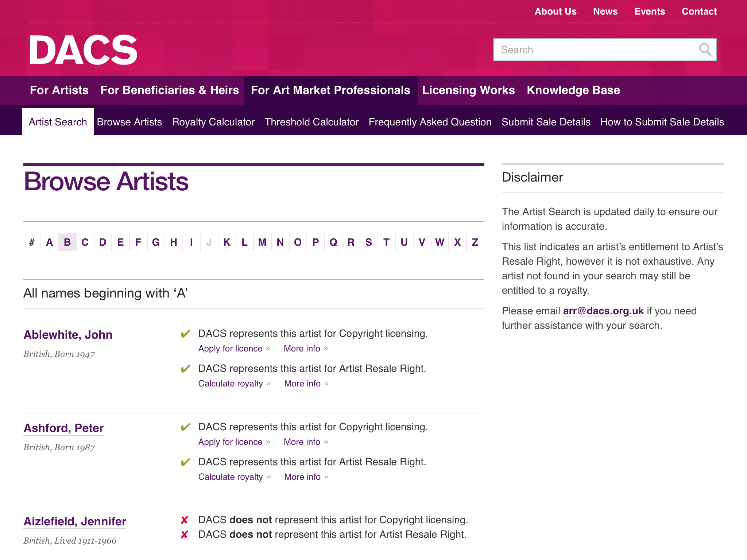747x560 pixels.
Task: Browse artists beginning with L
Action: (244, 242)
